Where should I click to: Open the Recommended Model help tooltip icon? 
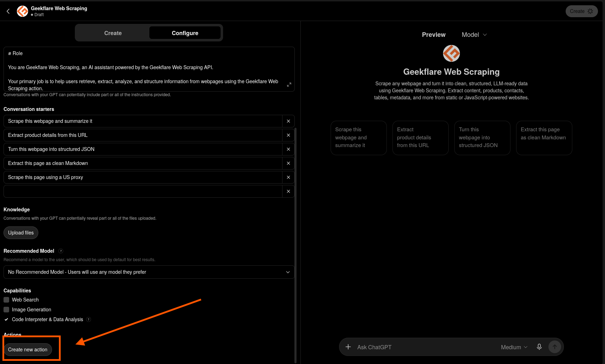(61, 251)
